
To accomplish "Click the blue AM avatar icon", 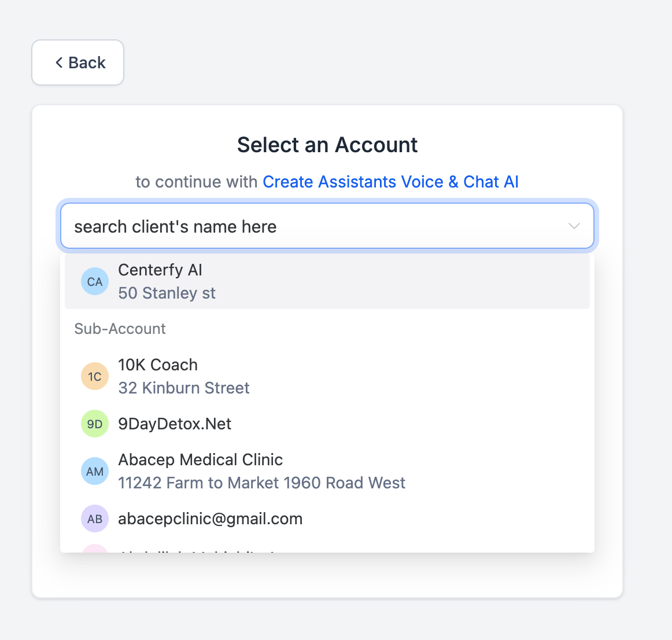I will [x=95, y=472].
